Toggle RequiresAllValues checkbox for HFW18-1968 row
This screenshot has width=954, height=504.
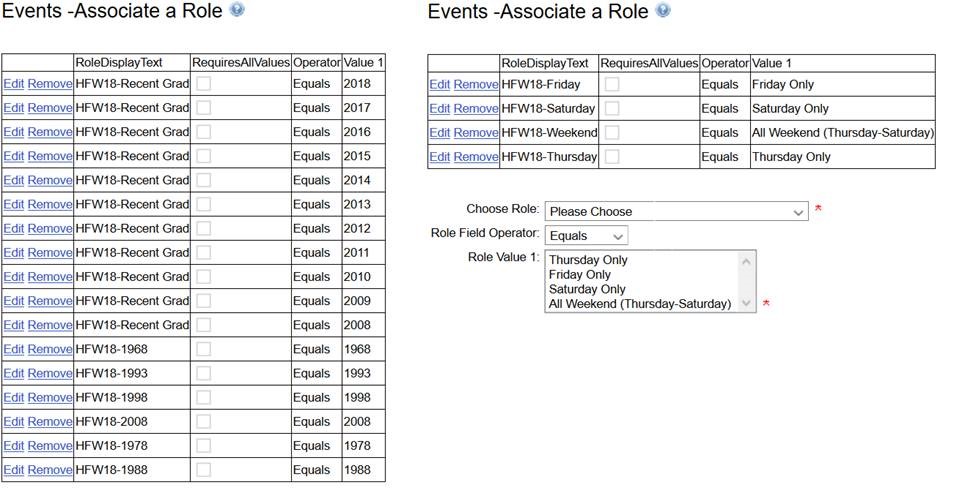[x=203, y=349]
